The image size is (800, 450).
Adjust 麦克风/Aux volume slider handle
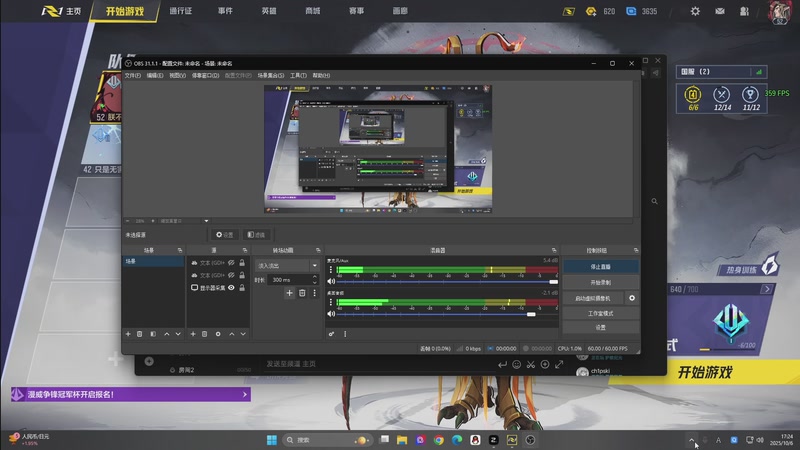tap(554, 282)
